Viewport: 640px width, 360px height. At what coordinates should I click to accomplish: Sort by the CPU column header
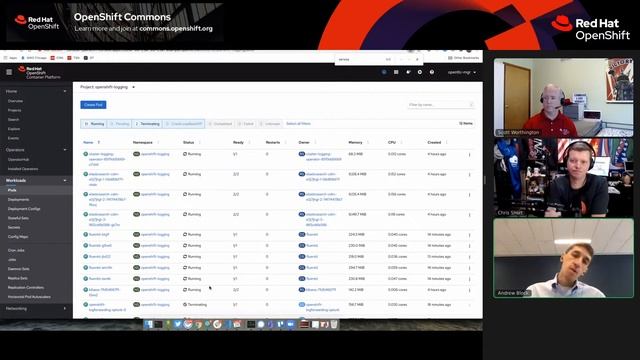coord(392,142)
